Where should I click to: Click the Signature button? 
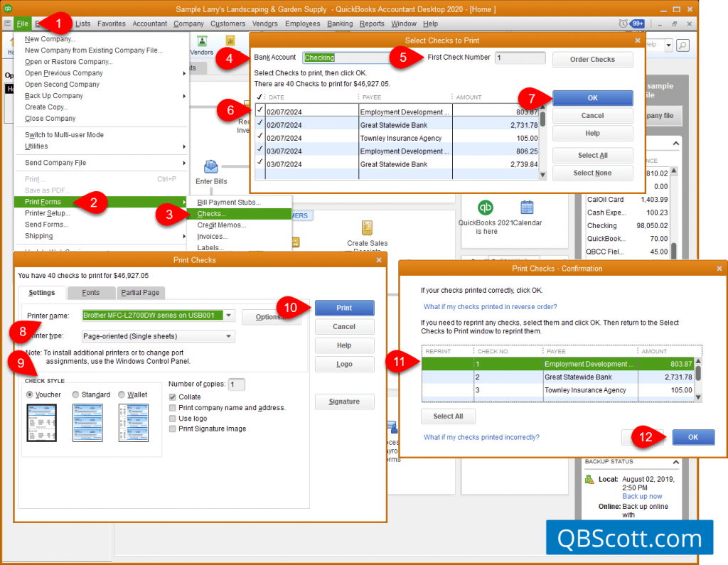[x=345, y=402]
